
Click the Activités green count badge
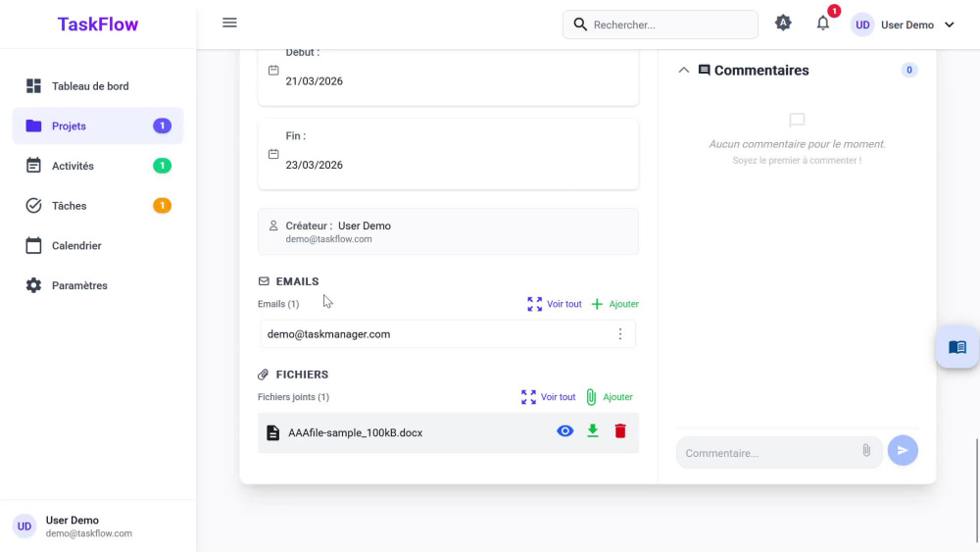coord(162,166)
